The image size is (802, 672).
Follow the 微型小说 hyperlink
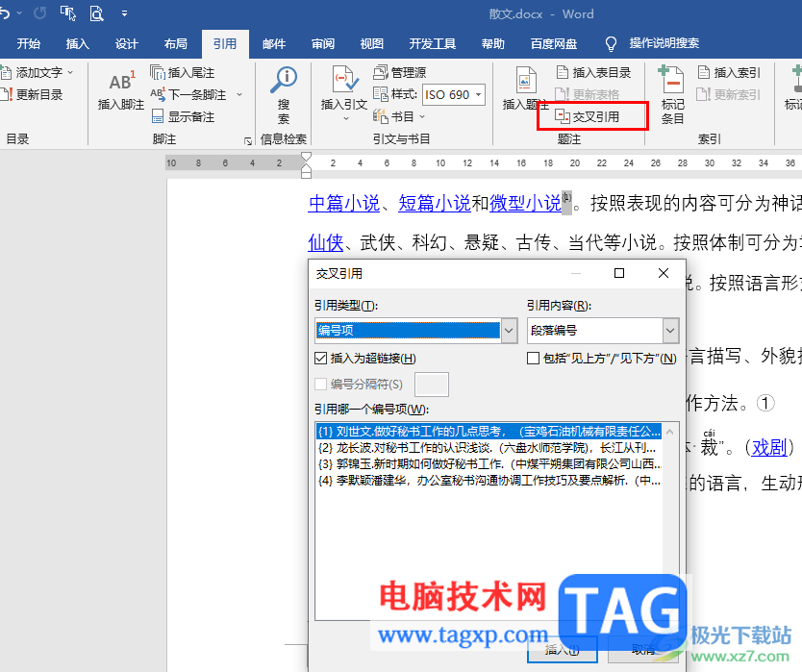(525, 203)
